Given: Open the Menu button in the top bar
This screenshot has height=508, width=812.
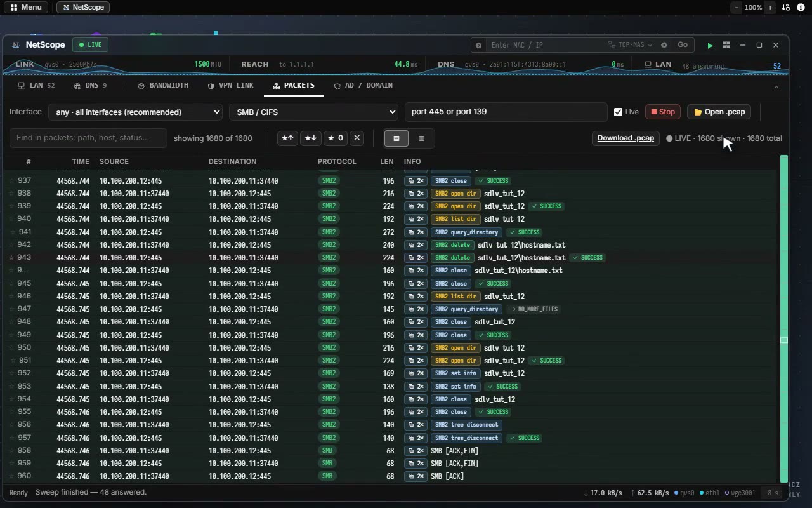Looking at the screenshot, I should coord(26,8).
